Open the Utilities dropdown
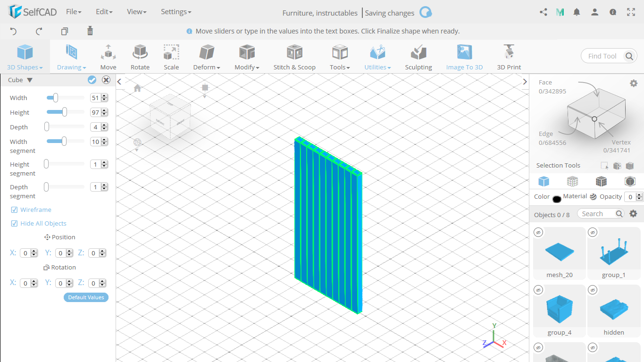Image resolution: width=644 pixels, height=362 pixels. pos(377,57)
